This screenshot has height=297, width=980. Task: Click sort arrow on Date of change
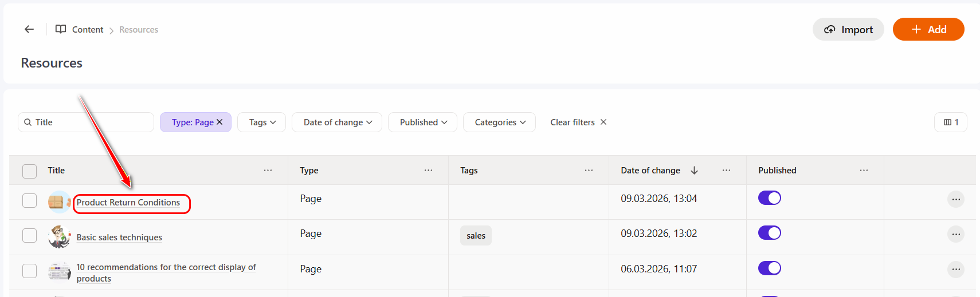[x=694, y=170]
